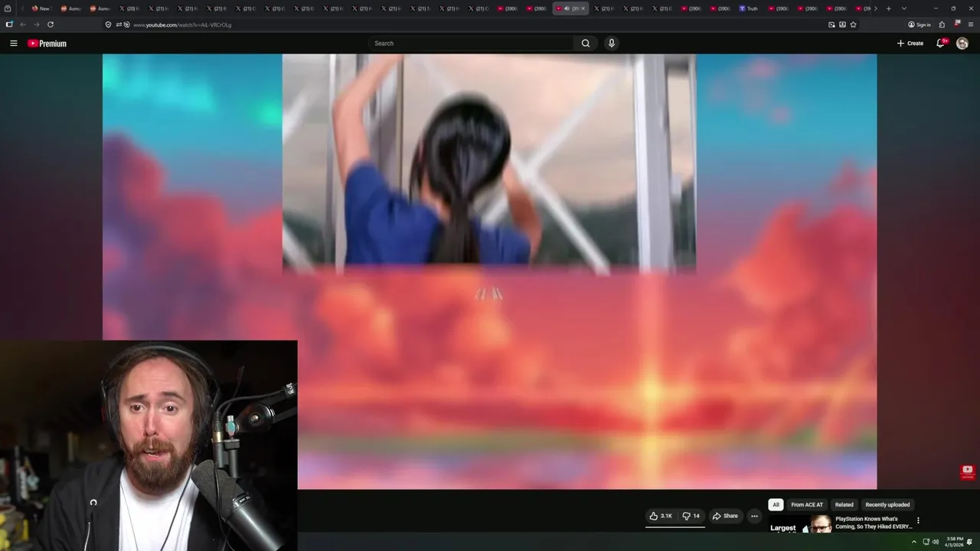Focus the YouTube Search input field

pos(471,44)
